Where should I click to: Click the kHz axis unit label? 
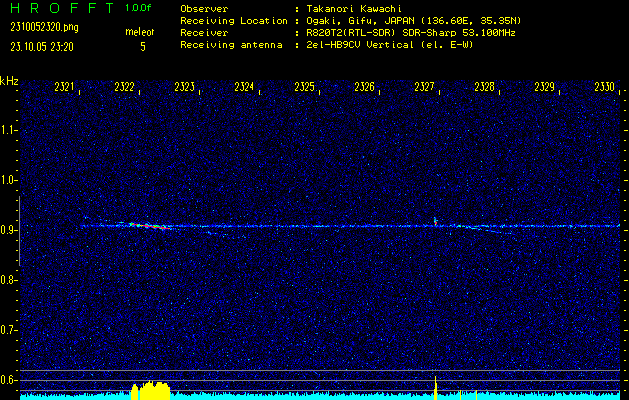pos(9,81)
